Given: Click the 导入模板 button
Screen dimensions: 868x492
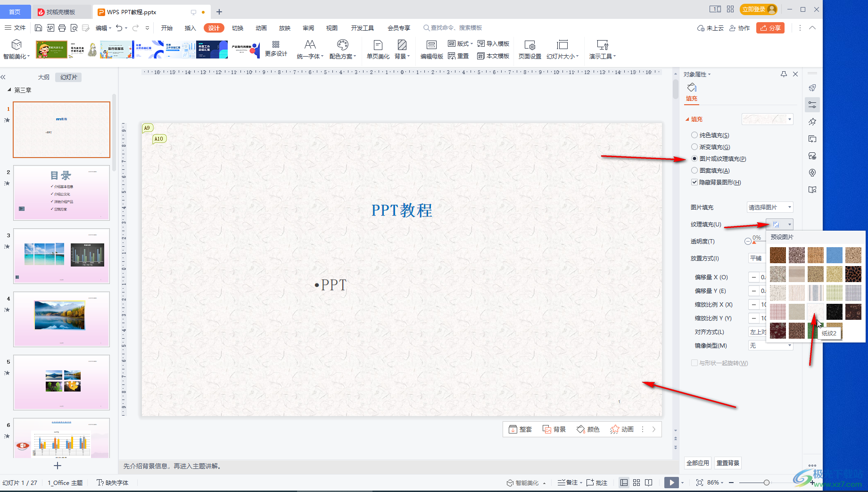Looking at the screenshot, I should (493, 44).
